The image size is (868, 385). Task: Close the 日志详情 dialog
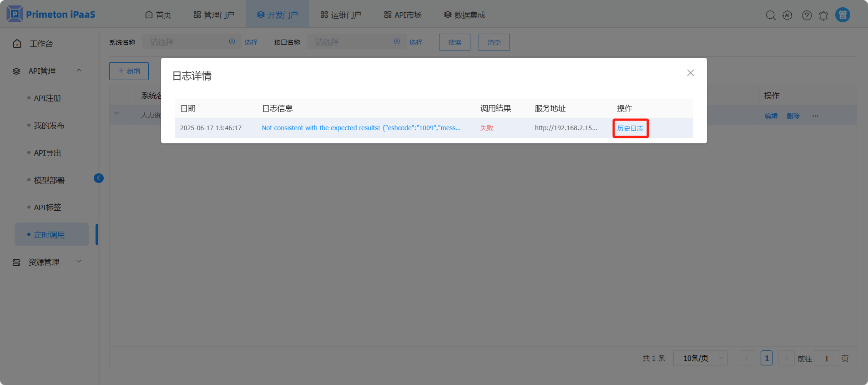click(x=690, y=73)
